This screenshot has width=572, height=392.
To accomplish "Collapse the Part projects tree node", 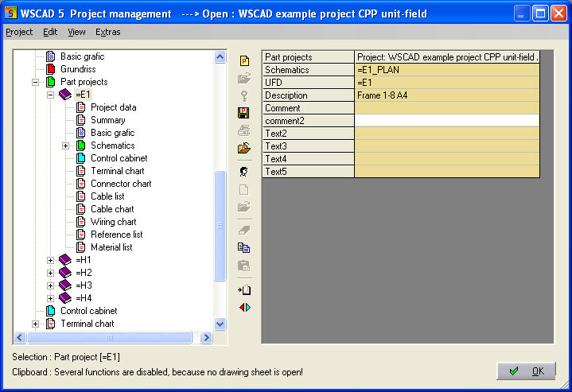I will point(35,82).
